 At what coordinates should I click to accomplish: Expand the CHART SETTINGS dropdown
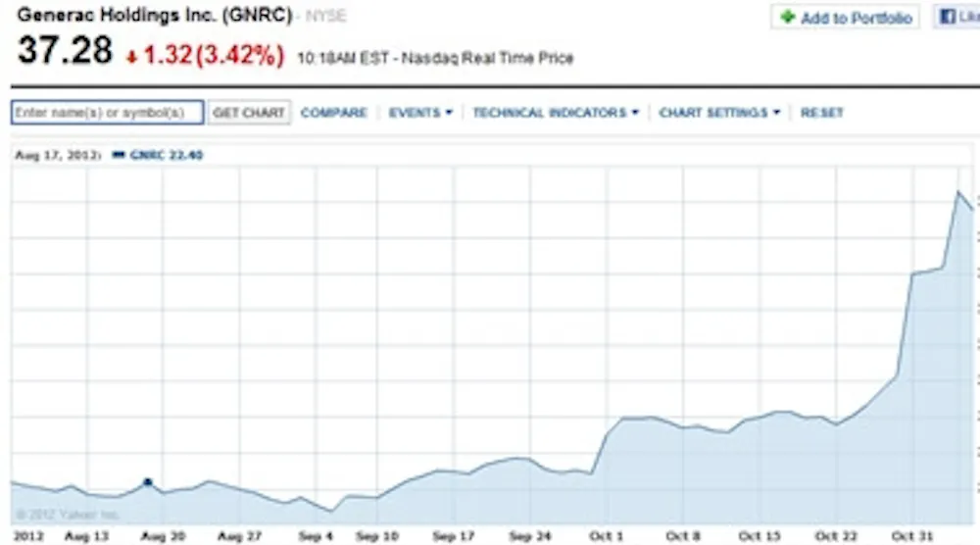click(719, 113)
